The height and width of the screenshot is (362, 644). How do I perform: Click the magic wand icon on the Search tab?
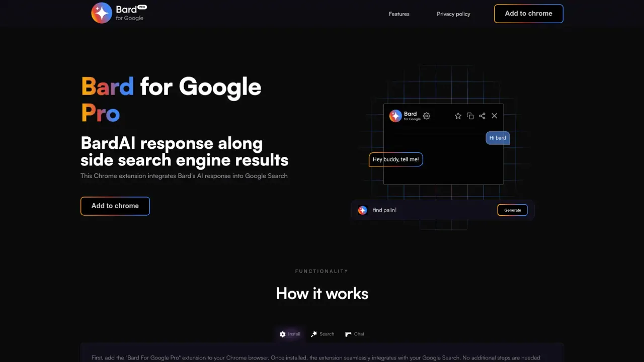(314, 334)
